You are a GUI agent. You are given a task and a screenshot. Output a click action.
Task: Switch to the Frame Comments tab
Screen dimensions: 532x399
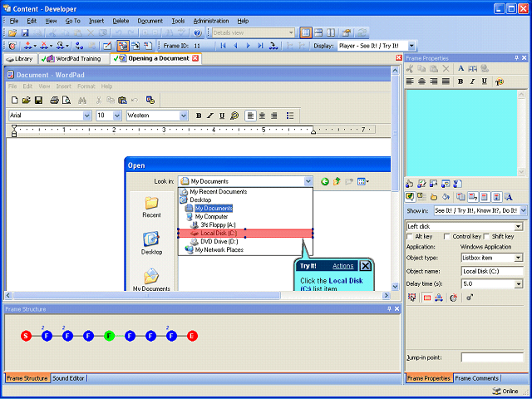pyautogui.click(x=476, y=378)
